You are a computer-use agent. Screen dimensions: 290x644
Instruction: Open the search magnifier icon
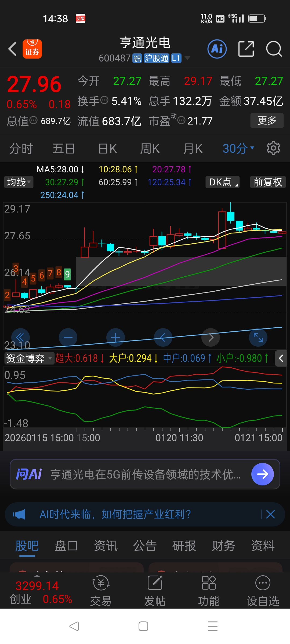point(274,49)
